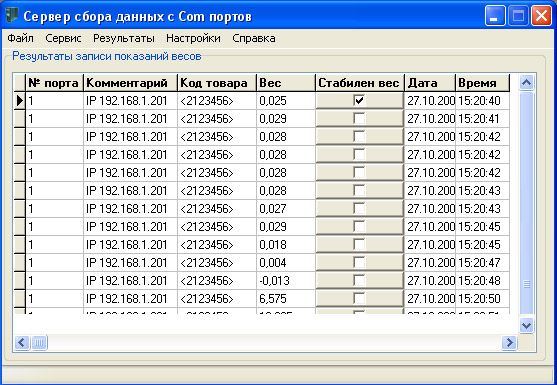Click the Стабилен вес column header
The width and height of the screenshot is (557, 385).
tap(360, 83)
